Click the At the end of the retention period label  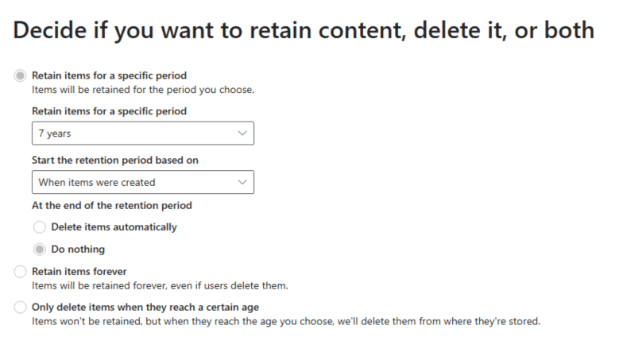tap(111, 205)
